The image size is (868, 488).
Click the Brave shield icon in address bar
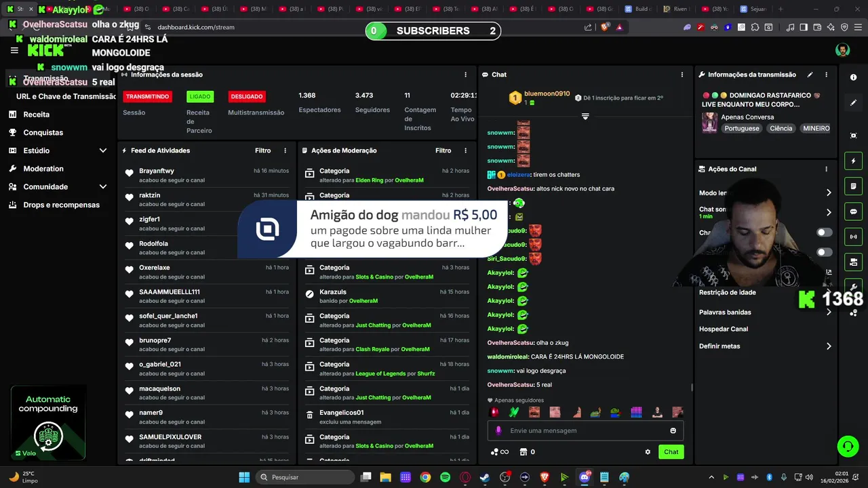tap(606, 27)
